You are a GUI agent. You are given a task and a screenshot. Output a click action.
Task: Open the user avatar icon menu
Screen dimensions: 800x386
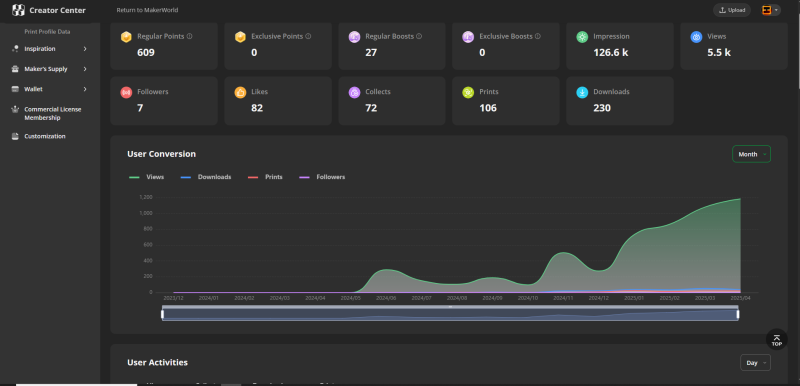766,10
